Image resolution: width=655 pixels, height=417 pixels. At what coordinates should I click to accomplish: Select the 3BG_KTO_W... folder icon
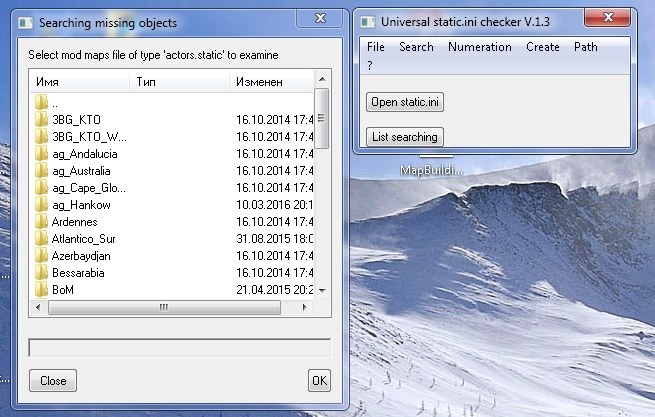[x=41, y=137]
